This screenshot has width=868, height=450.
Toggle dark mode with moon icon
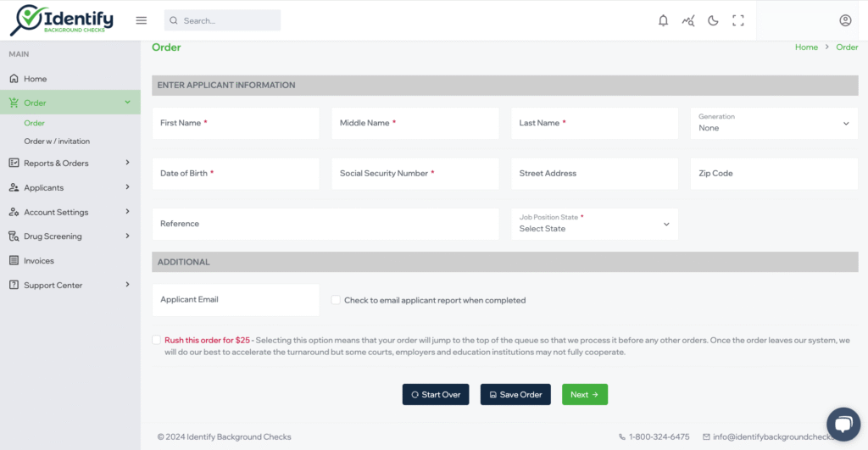click(713, 20)
